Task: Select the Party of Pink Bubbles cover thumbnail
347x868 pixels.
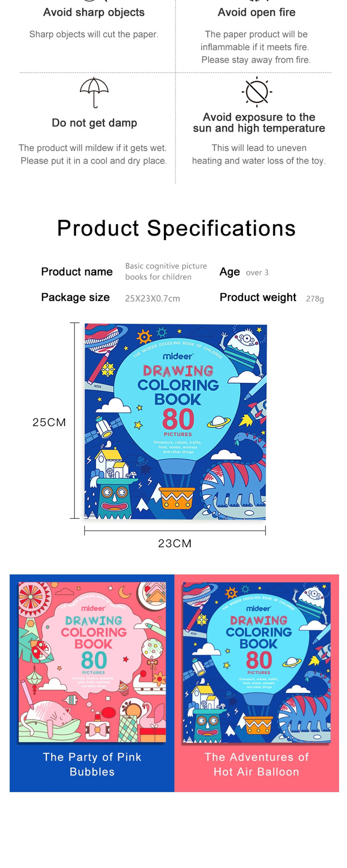Action: pyautogui.click(x=93, y=662)
